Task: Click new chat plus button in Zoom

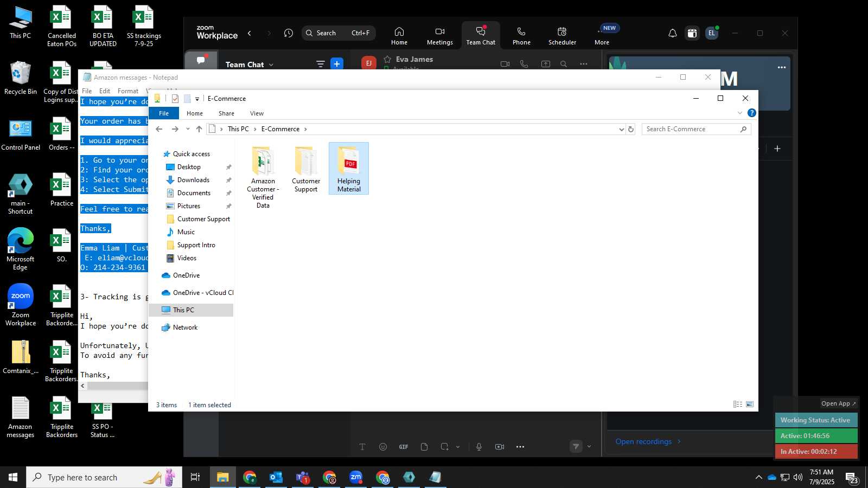Action: 337,64
